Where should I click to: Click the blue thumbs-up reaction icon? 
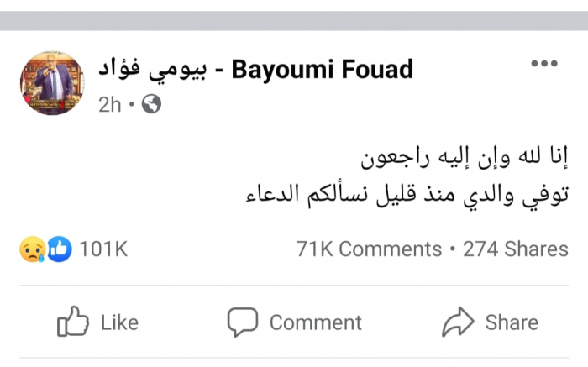(x=57, y=249)
